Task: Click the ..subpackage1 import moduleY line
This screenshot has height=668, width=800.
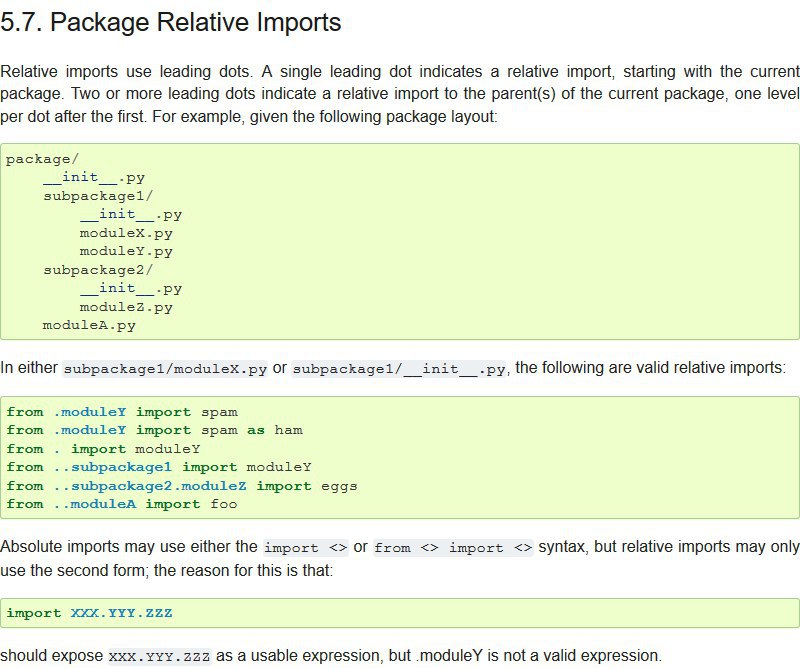Action: [x=159, y=467]
